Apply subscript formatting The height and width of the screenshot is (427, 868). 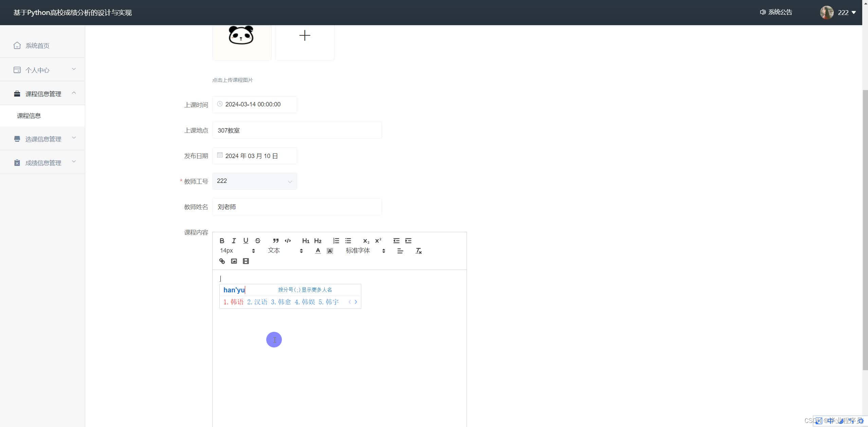click(366, 241)
